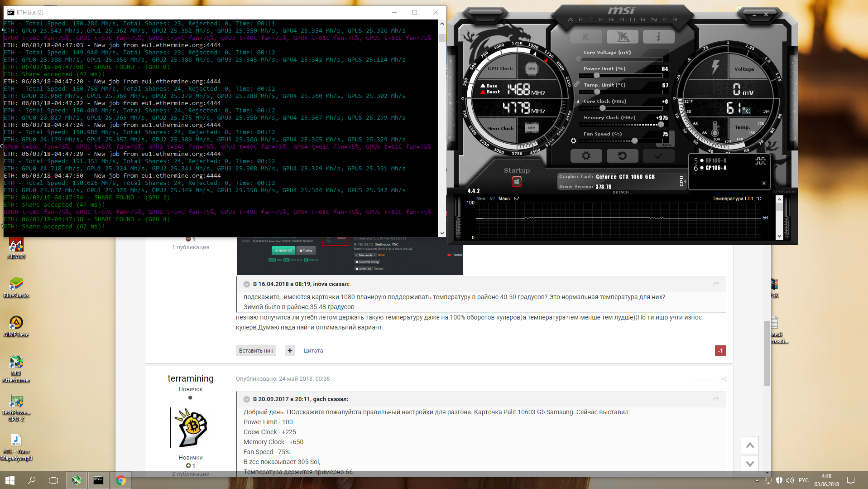Toggle Windows startup icon in Afterburner
868x489 pixels.
coord(517,182)
